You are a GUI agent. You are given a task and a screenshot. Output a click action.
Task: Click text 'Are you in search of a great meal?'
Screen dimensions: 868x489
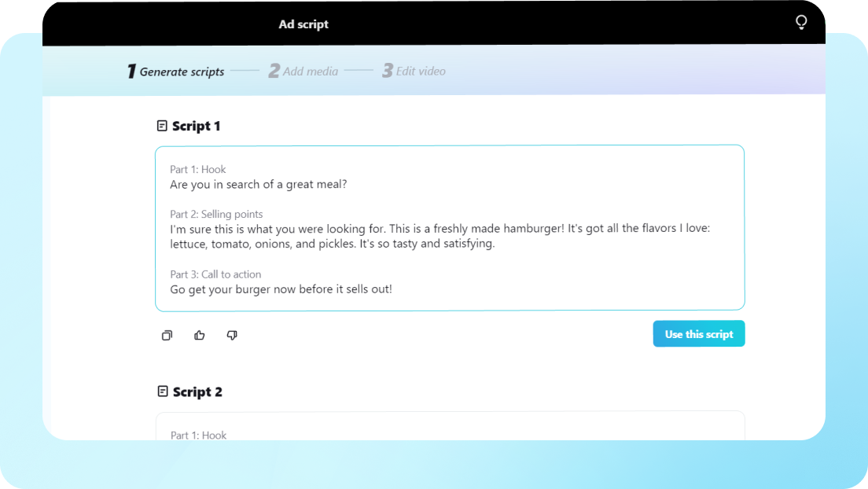[259, 185]
